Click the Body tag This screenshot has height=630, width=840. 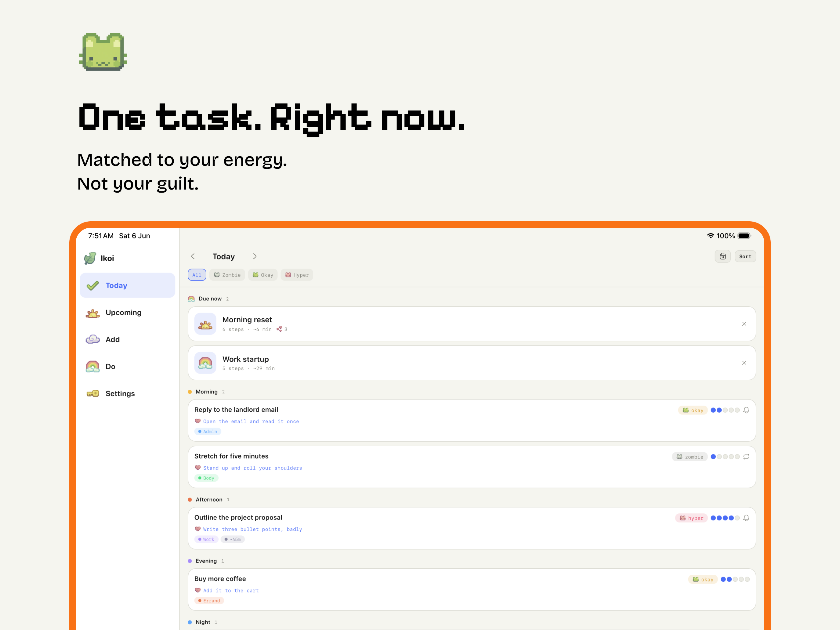pyautogui.click(x=206, y=478)
